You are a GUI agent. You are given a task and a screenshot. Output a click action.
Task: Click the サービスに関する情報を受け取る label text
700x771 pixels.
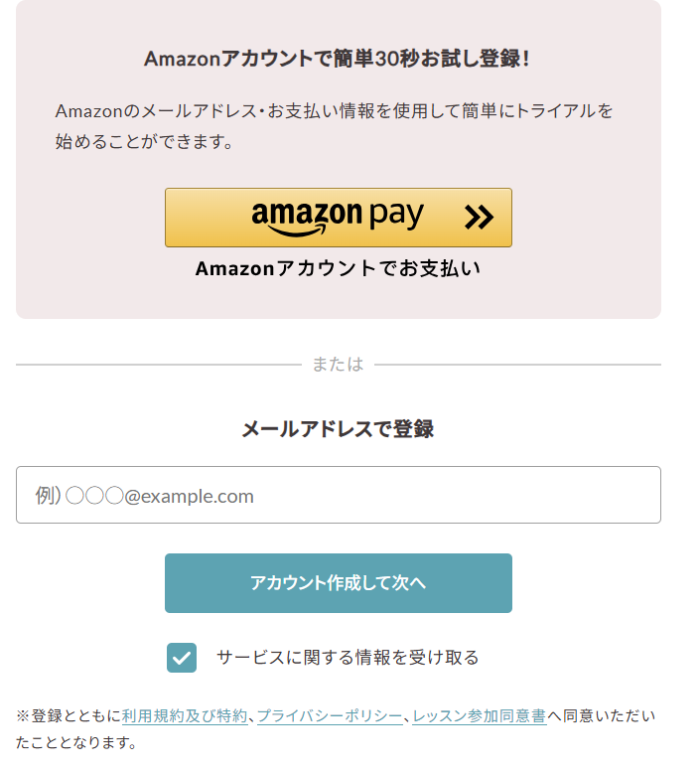[348, 658]
